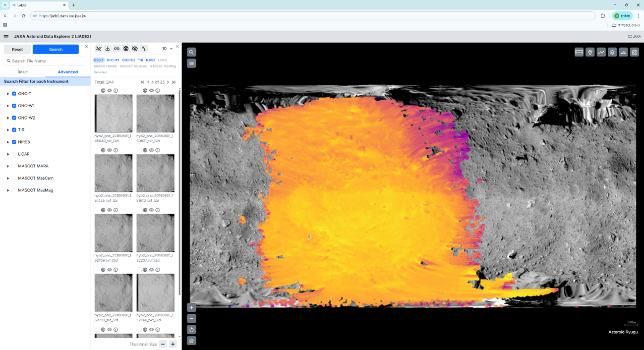Increase thumbnail size with plus button
Viewport: 644px width, 350px height.
click(x=173, y=344)
